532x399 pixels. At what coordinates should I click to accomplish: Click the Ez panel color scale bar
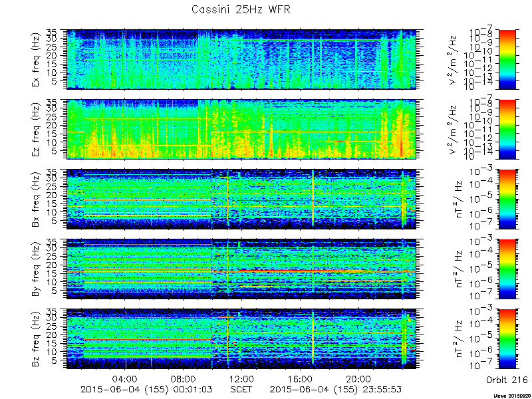pos(507,129)
